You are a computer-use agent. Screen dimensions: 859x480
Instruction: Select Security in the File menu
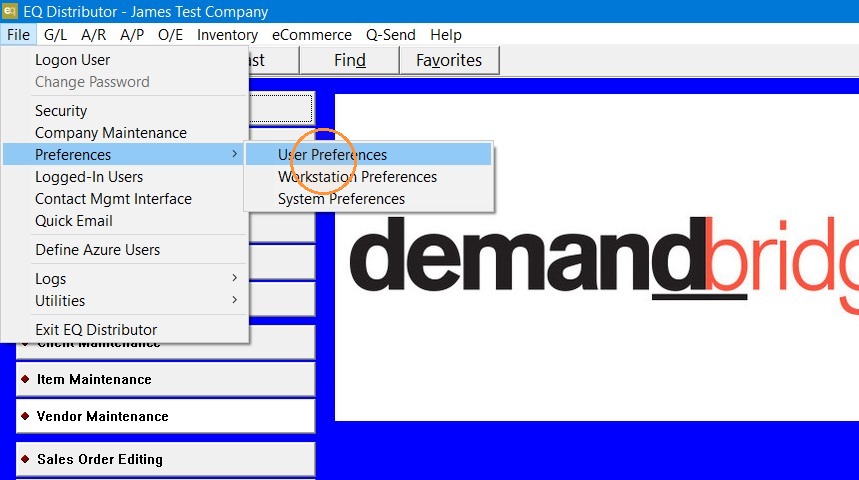(x=125, y=111)
